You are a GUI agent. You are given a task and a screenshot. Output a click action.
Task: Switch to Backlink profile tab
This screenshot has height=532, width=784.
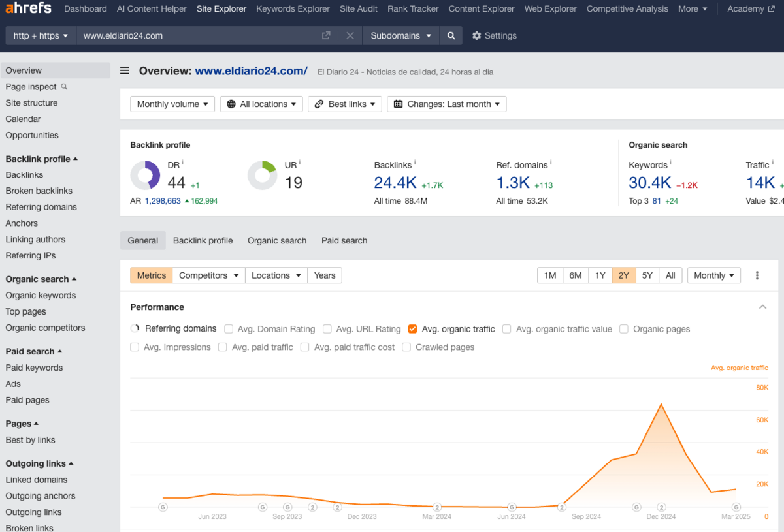pos(203,241)
